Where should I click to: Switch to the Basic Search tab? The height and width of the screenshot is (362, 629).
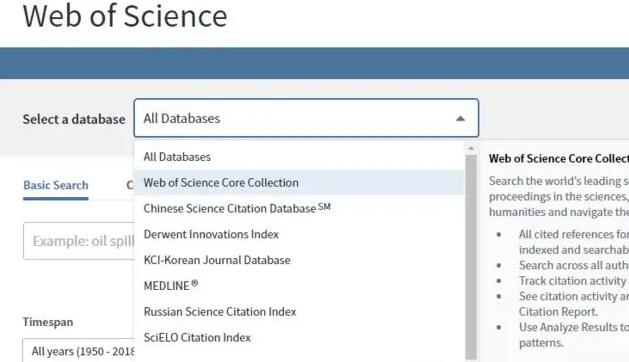point(56,185)
